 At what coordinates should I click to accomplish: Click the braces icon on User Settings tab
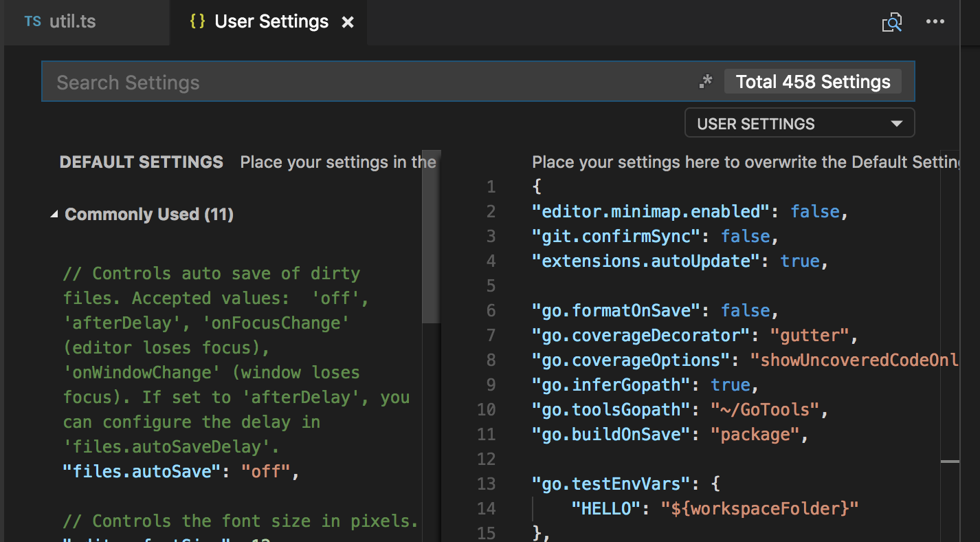coord(197,21)
